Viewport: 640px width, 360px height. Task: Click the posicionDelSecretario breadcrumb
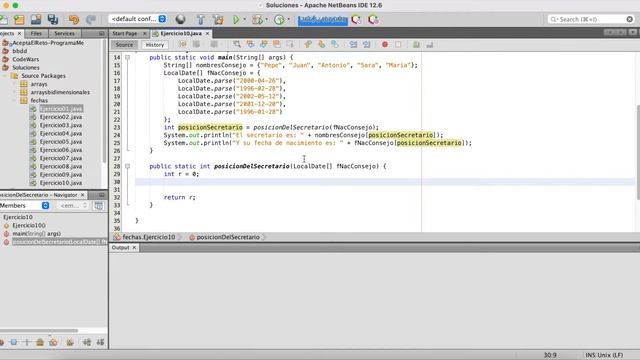click(x=228, y=237)
